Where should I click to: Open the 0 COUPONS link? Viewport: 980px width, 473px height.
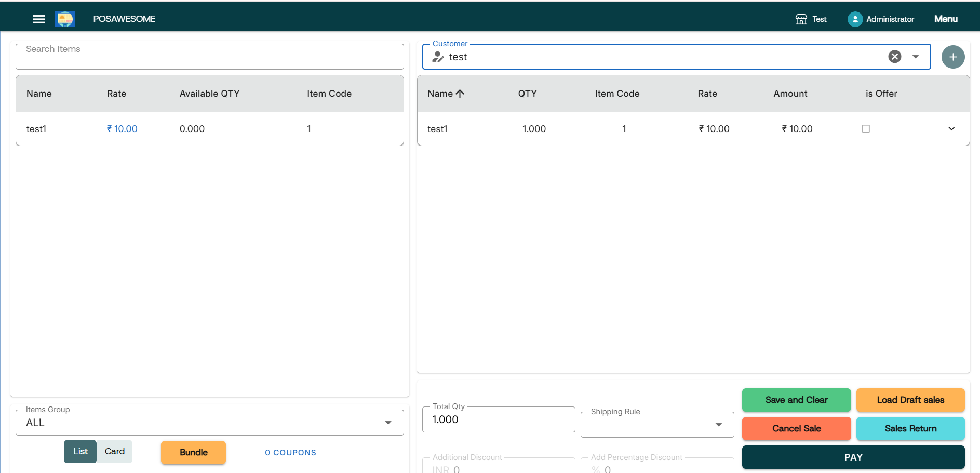290,452
